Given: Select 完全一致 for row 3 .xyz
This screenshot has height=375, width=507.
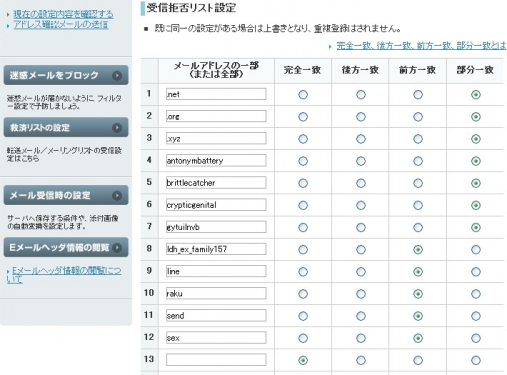Looking at the screenshot, I should pyautogui.click(x=303, y=139).
